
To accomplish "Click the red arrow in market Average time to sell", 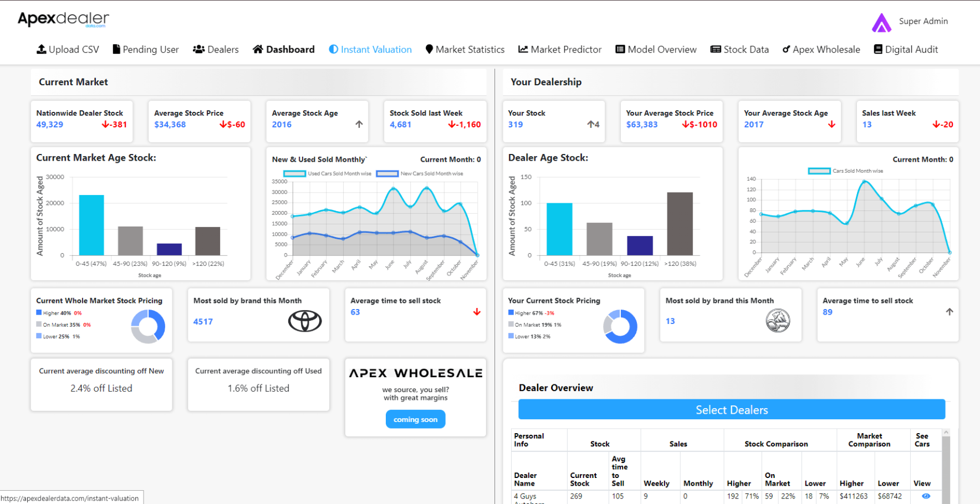I will tap(477, 312).
